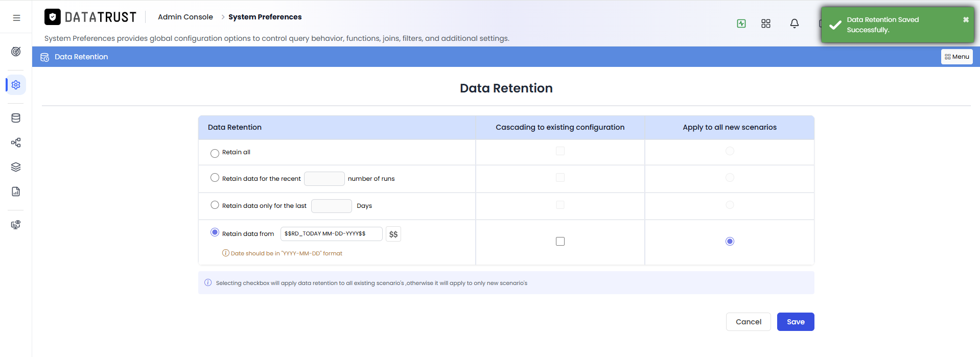The height and width of the screenshot is (357, 980).
Task: Open the layers stack sidebar icon
Action: (16, 167)
